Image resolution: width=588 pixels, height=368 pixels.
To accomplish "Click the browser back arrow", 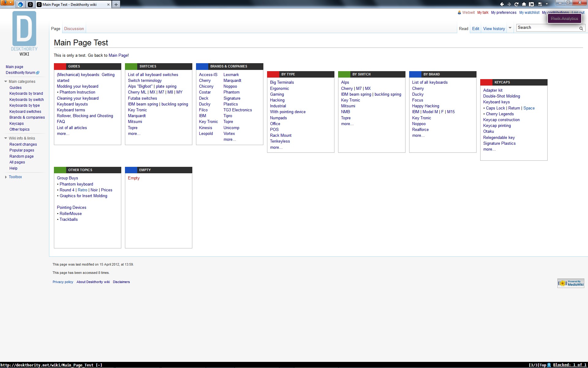I will [x=502, y=4].
